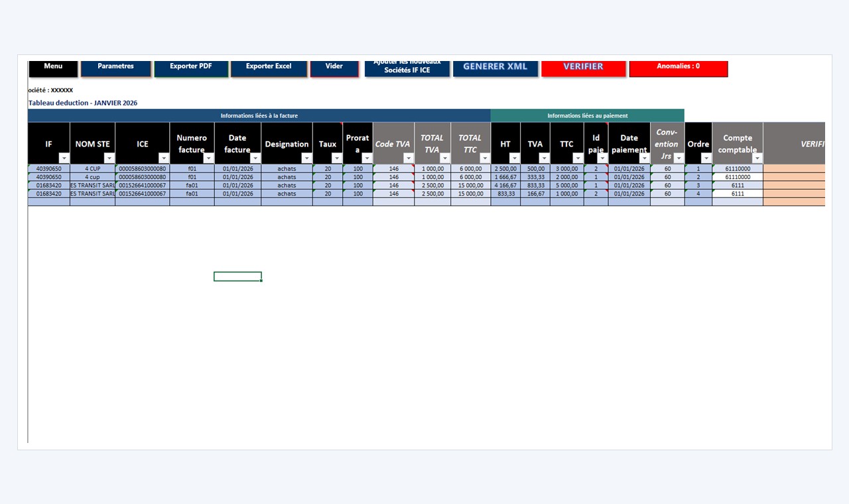Expand the Compte comptable filter arrow

(x=757, y=158)
